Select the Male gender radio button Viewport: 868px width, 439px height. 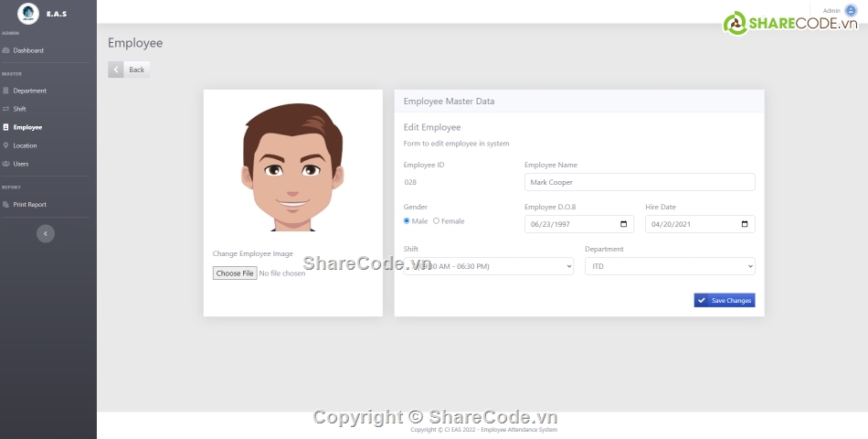pyautogui.click(x=408, y=221)
